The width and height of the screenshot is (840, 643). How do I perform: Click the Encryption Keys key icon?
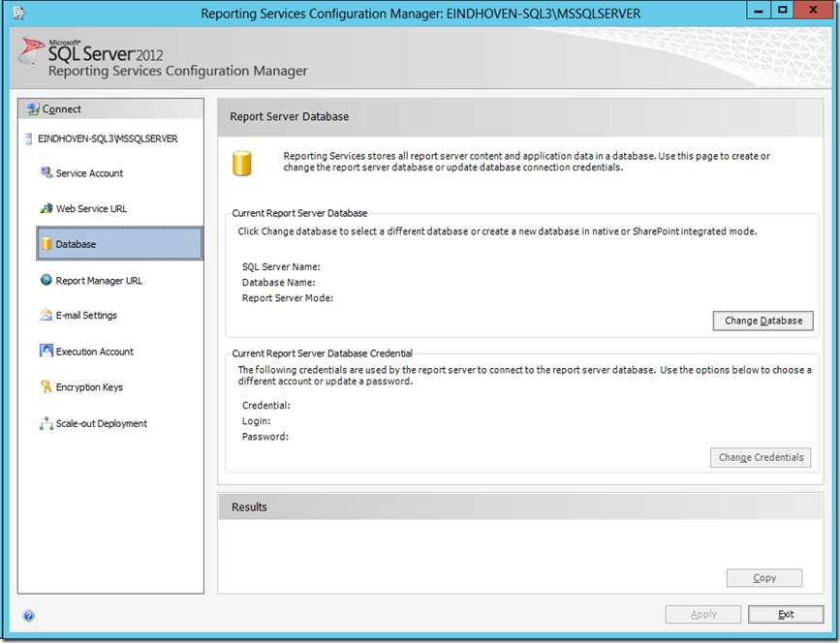click(x=47, y=386)
